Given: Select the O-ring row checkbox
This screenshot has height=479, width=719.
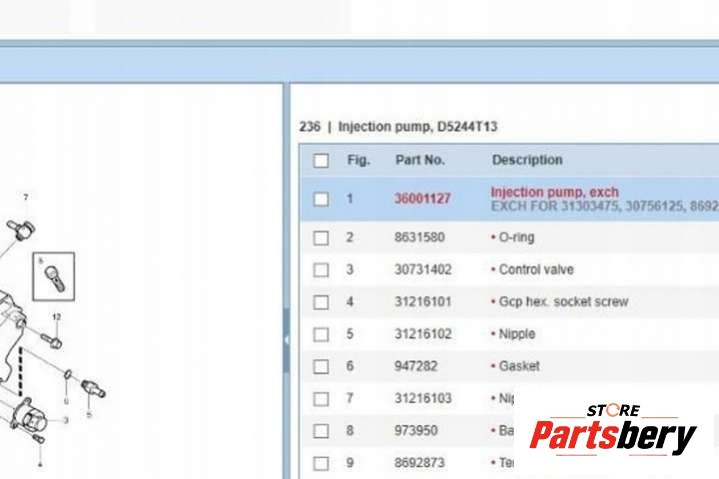Looking at the screenshot, I should coord(321,238).
